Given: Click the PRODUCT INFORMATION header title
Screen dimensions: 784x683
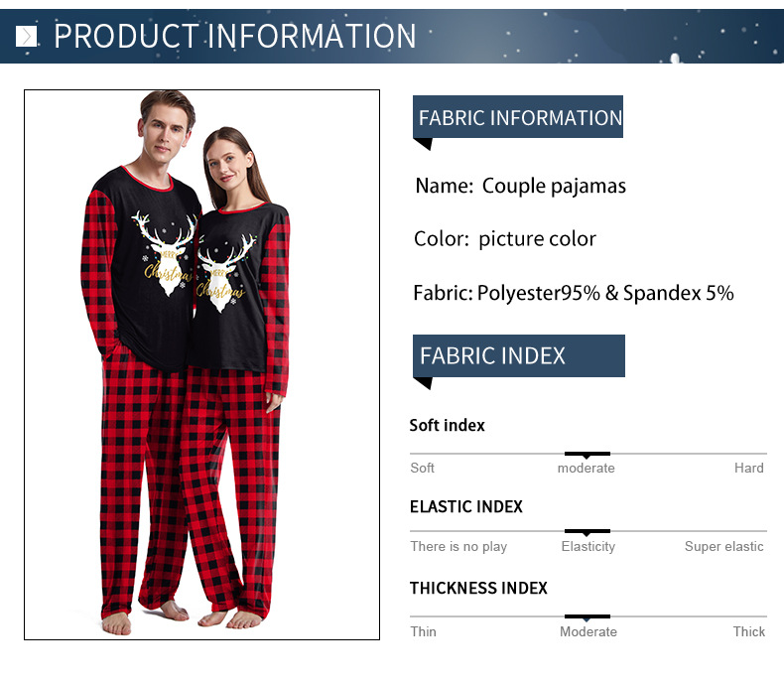Looking at the screenshot, I should (234, 36).
